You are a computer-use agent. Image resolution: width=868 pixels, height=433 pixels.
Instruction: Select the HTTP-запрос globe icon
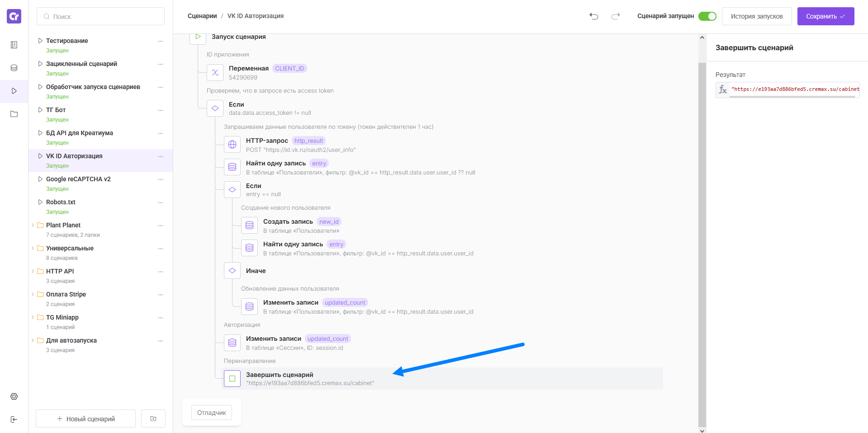(232, 145)
